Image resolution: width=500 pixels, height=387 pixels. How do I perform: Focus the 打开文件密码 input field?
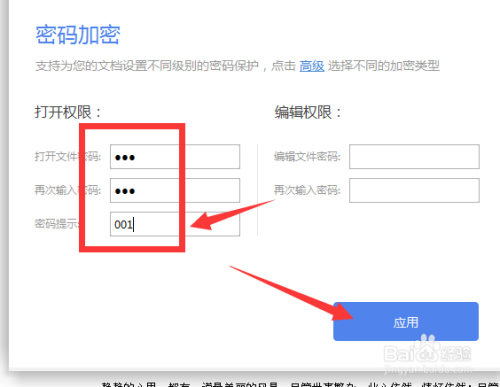(175, 157)
